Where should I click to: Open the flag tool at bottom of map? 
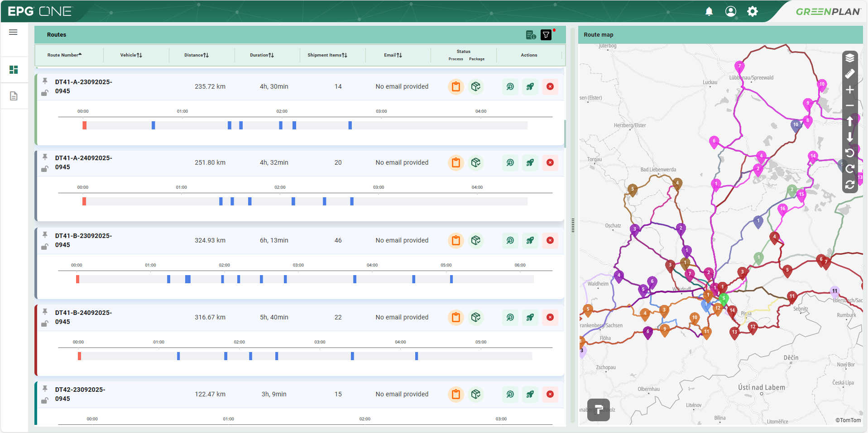pos(599,409)
